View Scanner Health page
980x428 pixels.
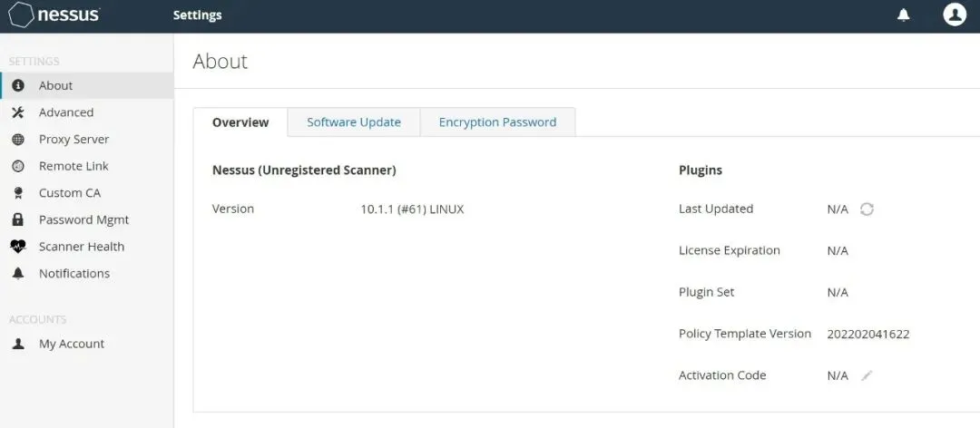(x=87, y=247)
